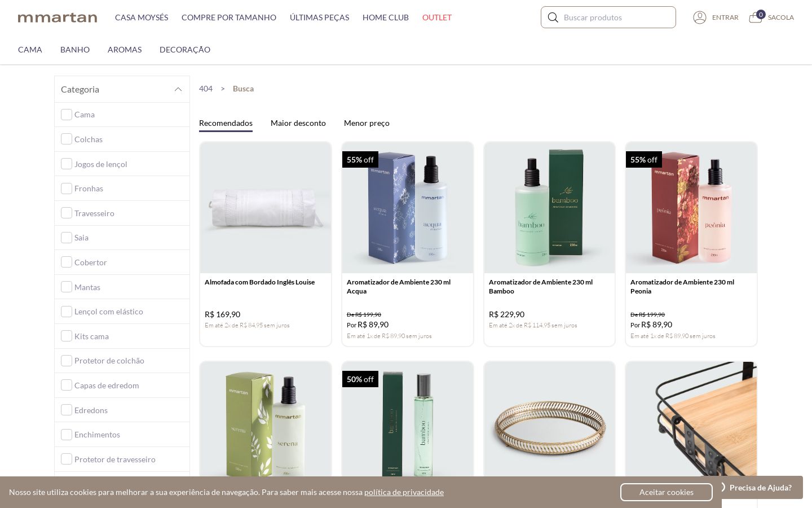Enable the Travesseiro filter
This screenshot has width=812, height=508.
click(x=67, y=213)
